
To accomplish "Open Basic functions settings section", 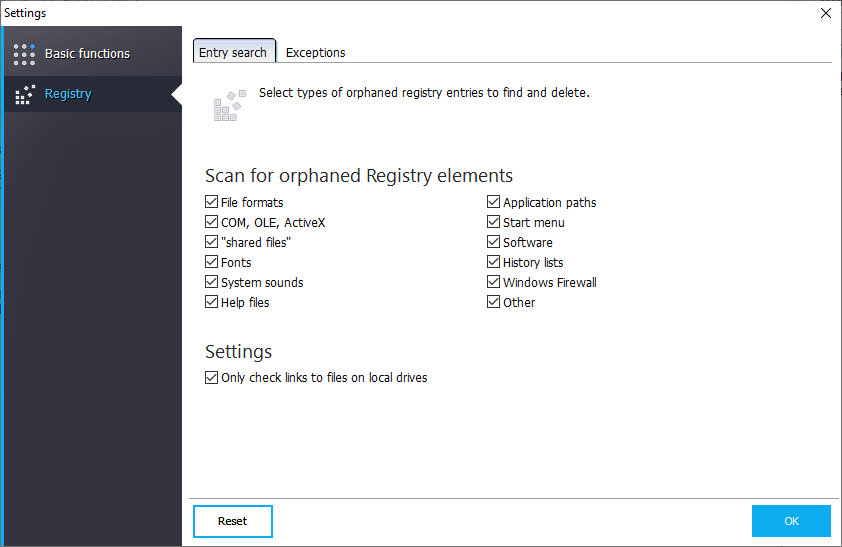I will [x=87, y=54].
